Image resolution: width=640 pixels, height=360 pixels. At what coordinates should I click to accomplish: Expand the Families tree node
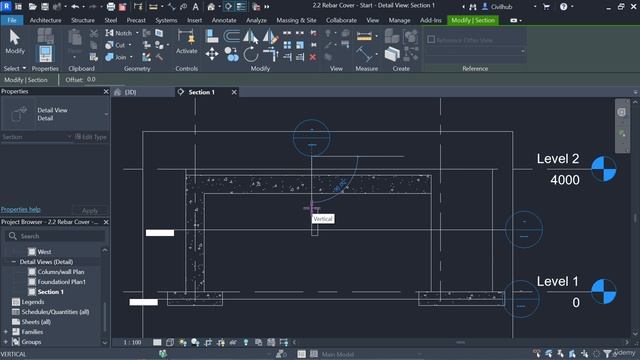click(x=6, y=332)
